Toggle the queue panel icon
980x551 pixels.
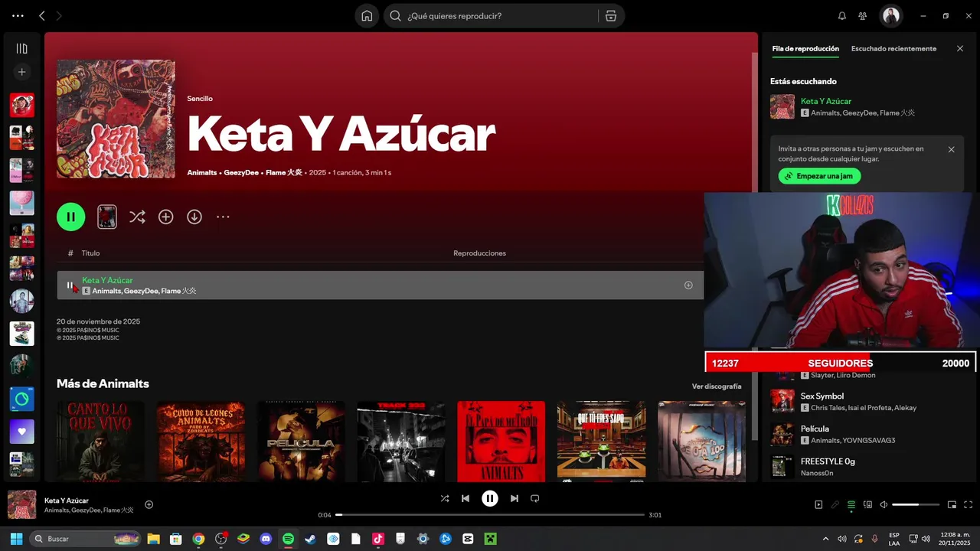click(x=851, y=505)
